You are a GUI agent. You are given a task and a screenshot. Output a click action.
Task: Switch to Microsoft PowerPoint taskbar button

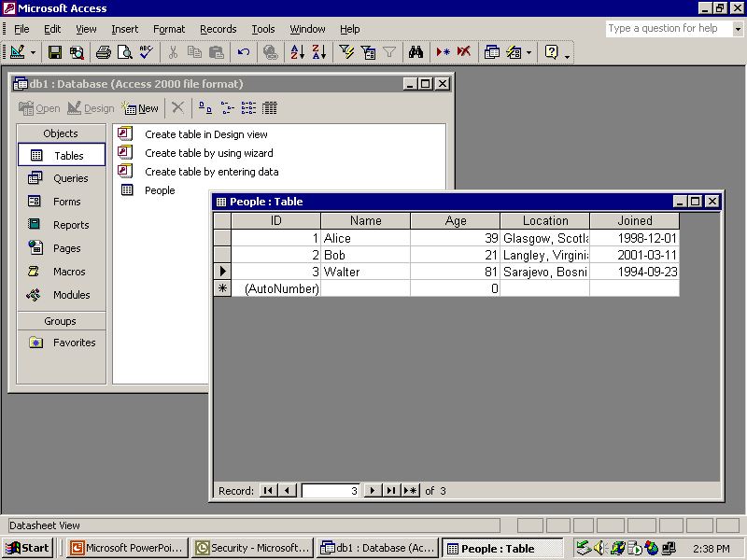click(x=127, y=548)
